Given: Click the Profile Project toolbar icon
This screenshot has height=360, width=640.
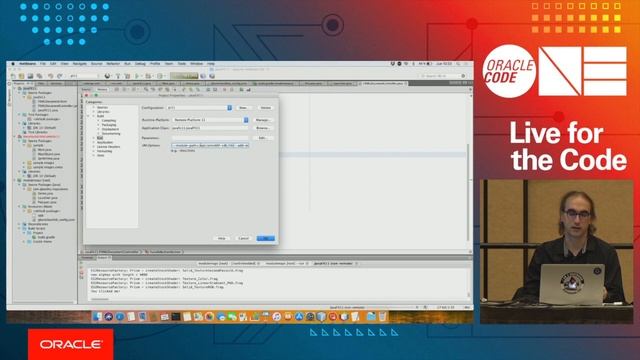Looking at the screenshot, I should (161, 76).
